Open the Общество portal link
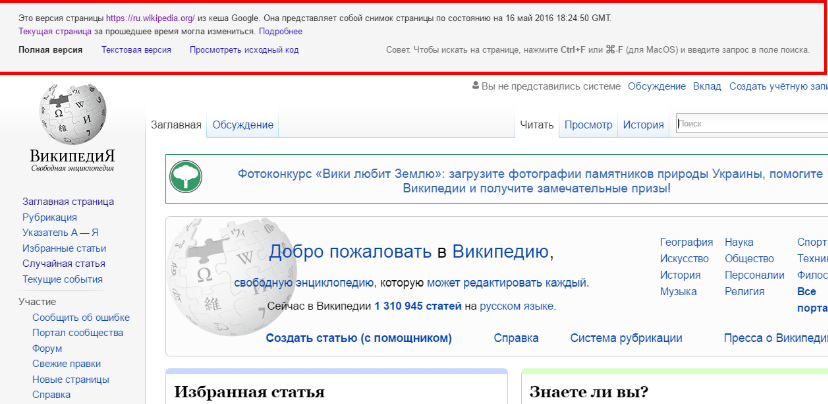The width and height of the screenshot is (828, 404). coord(749,259)
